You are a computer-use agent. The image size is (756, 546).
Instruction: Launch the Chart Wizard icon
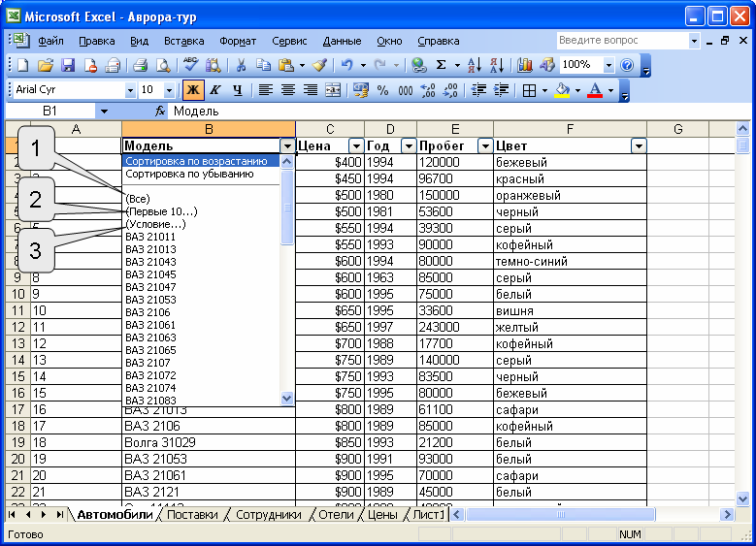525,65
